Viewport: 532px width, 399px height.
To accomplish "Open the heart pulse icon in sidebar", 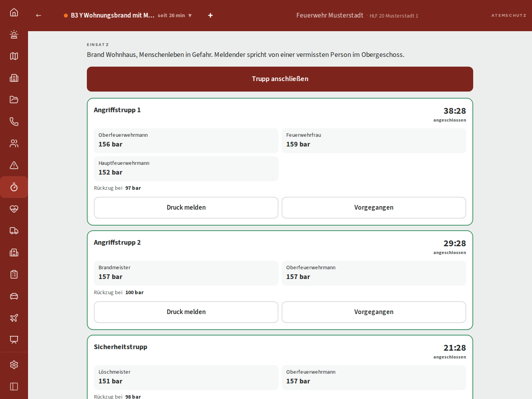I will click(x=14, y=209).
